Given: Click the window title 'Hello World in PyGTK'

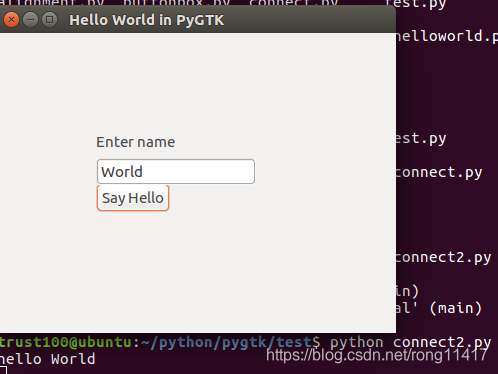Looking at the screenshot, I should 147,20.
